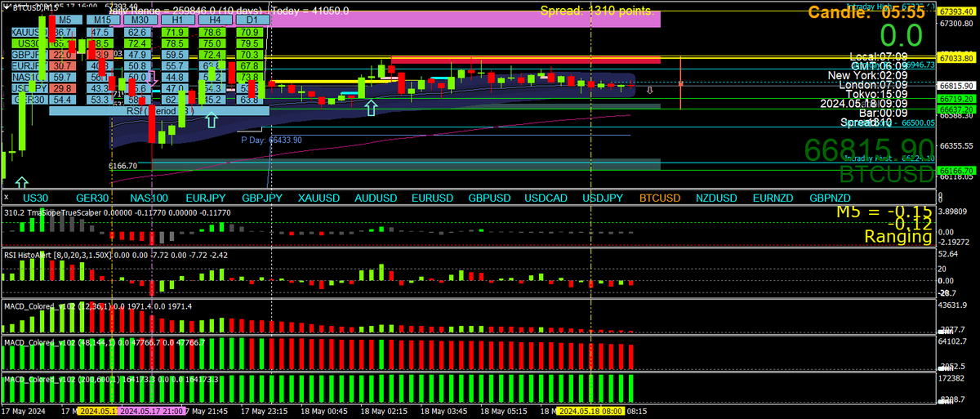Select the pink 2024.05.17 21:00 time marker
Screen dimensions: 980x419
pyautogui.click(x=153, y=412)
